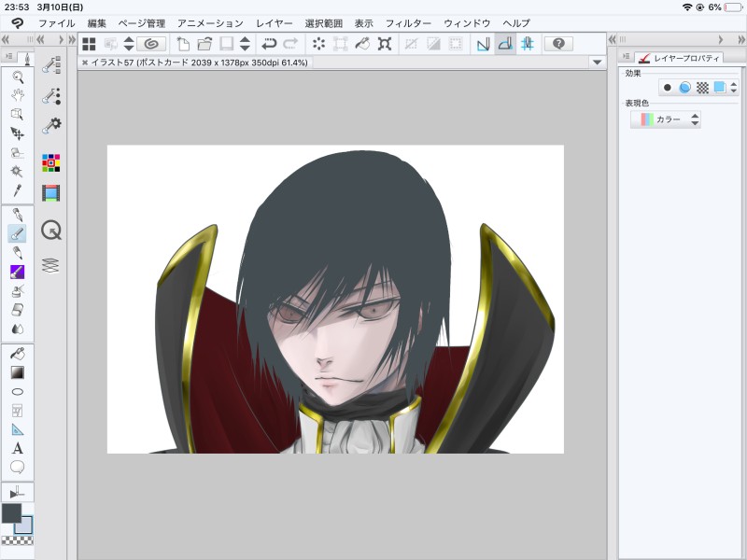Viewport: 747px width, 560px height.
Task: Select the Decoration tool with purple icon
Action: tap(18, 272)
